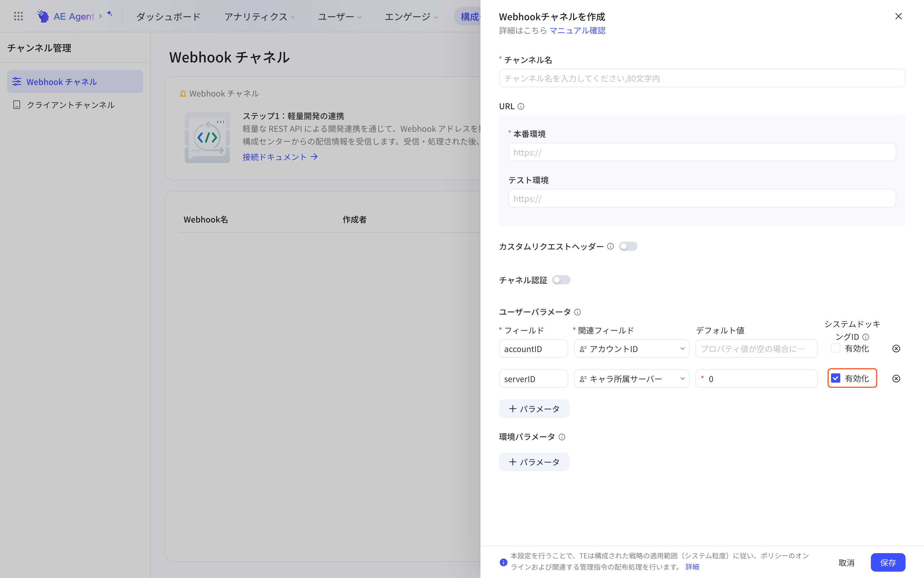Click info icon next to カスタムリクエストヘッダー

(610, 246)
